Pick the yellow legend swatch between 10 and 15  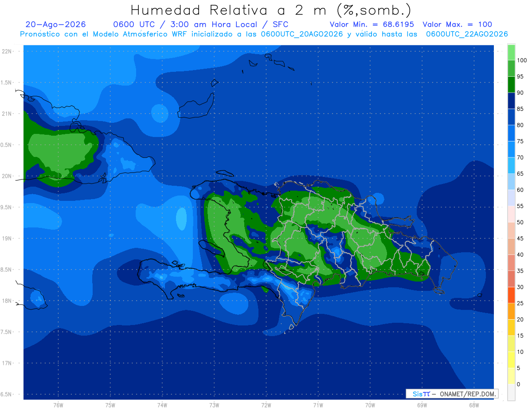[511, 344]
